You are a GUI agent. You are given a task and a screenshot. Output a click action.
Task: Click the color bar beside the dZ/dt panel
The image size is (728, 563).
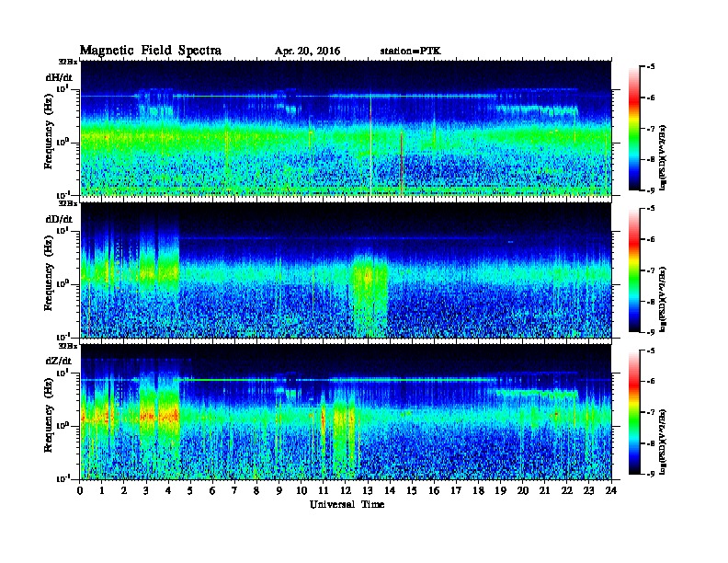(x=634, y=412)
